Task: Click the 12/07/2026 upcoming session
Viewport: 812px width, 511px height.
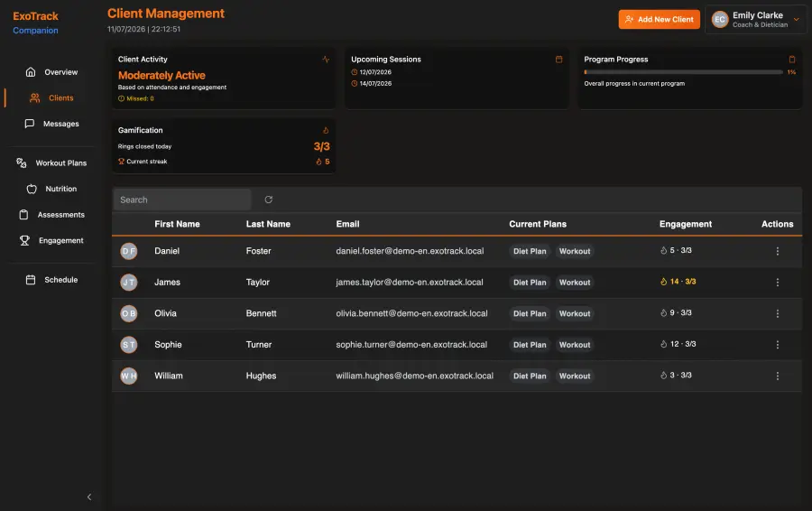Action: coord(372,72)
